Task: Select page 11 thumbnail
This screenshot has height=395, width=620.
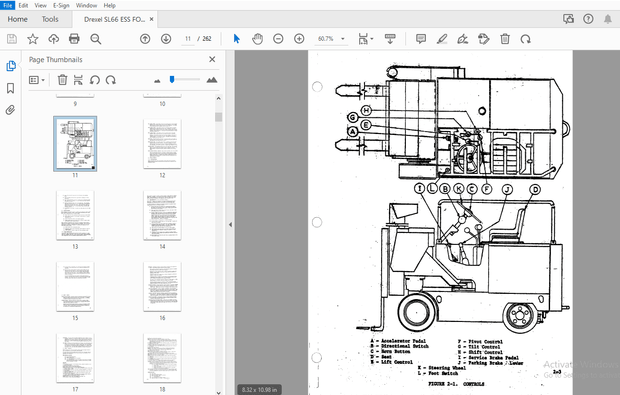Action: pyautogui.click(x=75, y=144)
